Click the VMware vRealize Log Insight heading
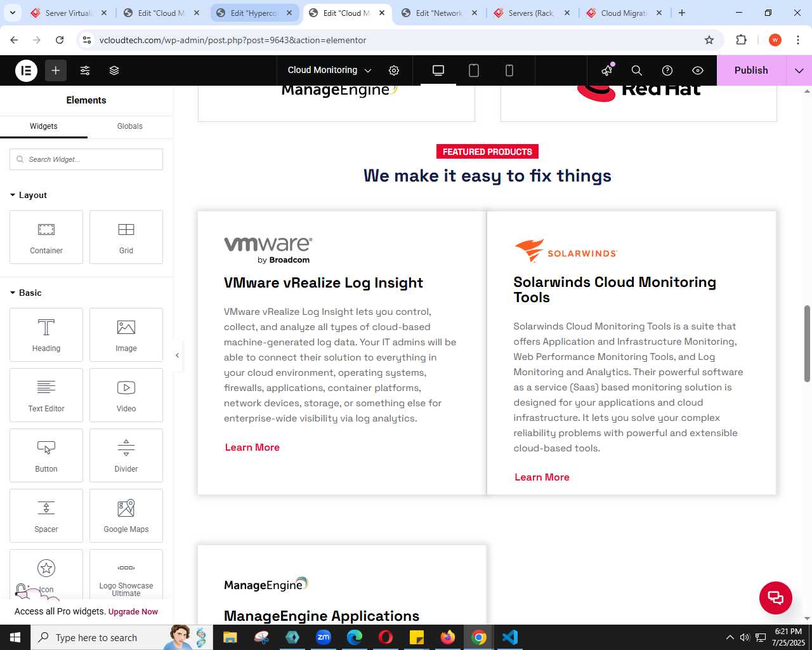 [324, 283]
